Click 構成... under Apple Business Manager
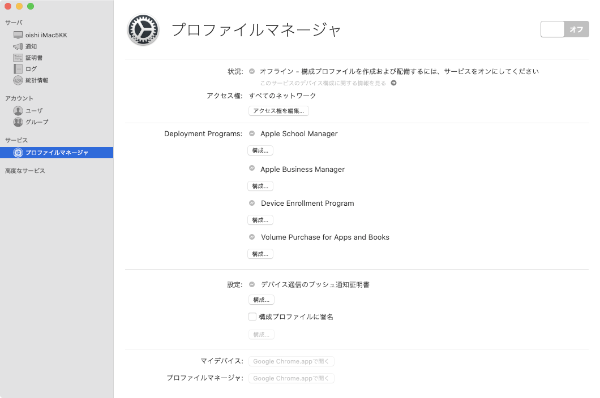This screenshot has height=398, width=600. click(x=261, y=186)
